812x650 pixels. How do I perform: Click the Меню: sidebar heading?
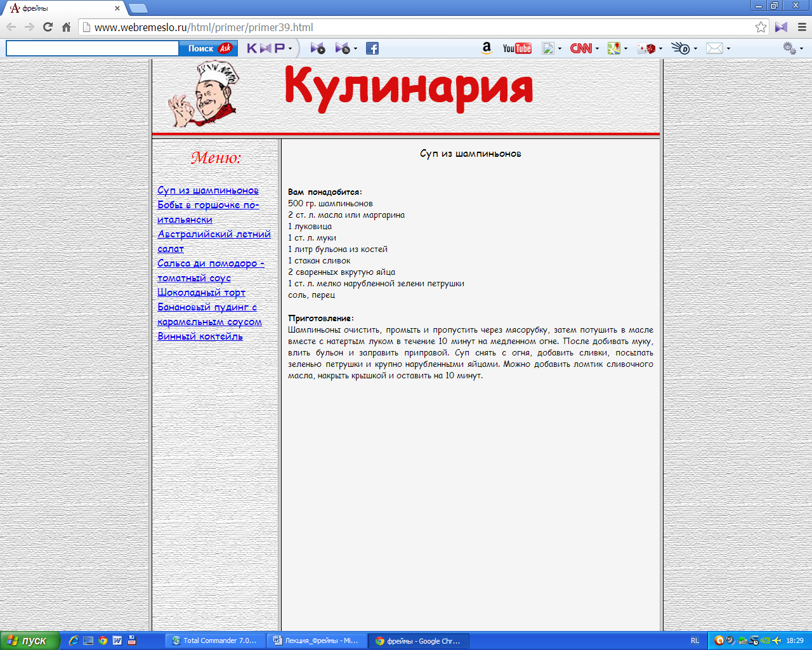coord(216,157)
